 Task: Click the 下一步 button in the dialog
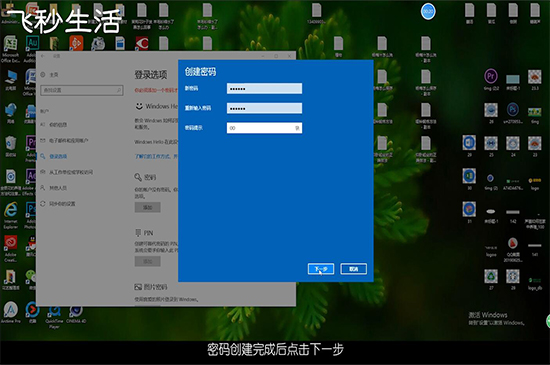pyautogui.click(x=321, y=269)
